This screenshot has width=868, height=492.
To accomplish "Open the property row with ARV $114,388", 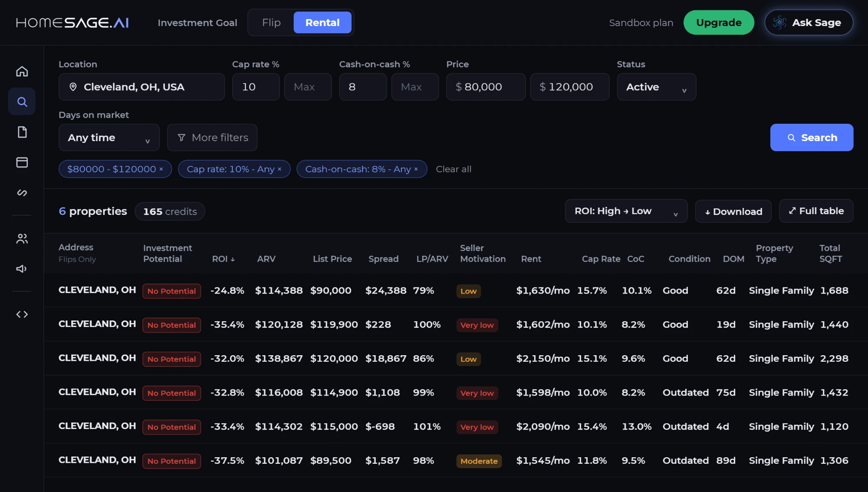I will [x=456, y=291].
